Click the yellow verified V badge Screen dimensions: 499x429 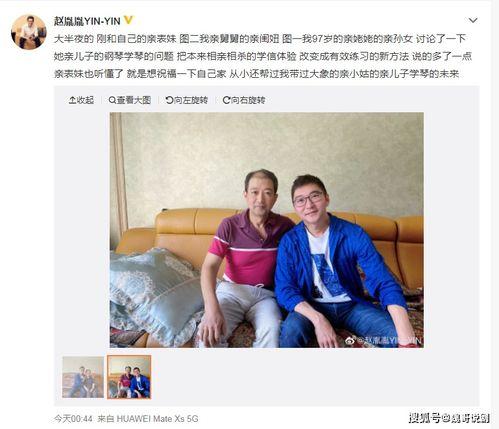tap(128, 20)
